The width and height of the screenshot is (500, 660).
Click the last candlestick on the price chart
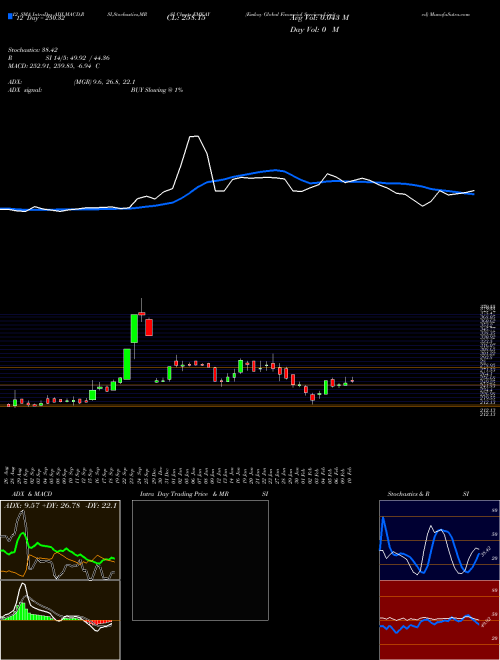click(x=352, y=381)
